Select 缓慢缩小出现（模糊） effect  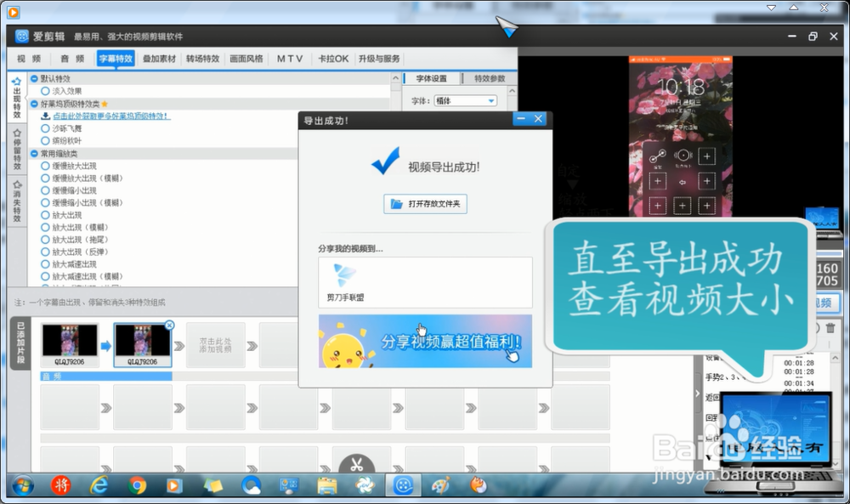[x=46, y=202]
